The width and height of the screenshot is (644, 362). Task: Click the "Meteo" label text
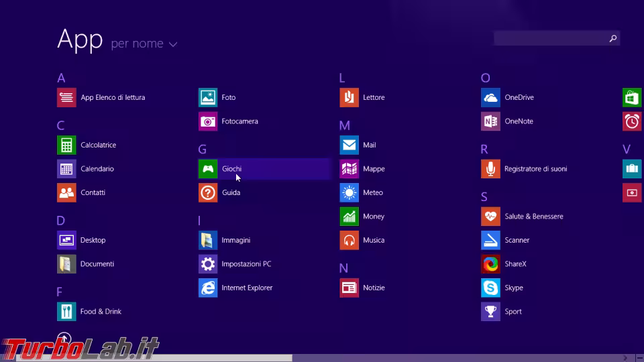(373, 192)
